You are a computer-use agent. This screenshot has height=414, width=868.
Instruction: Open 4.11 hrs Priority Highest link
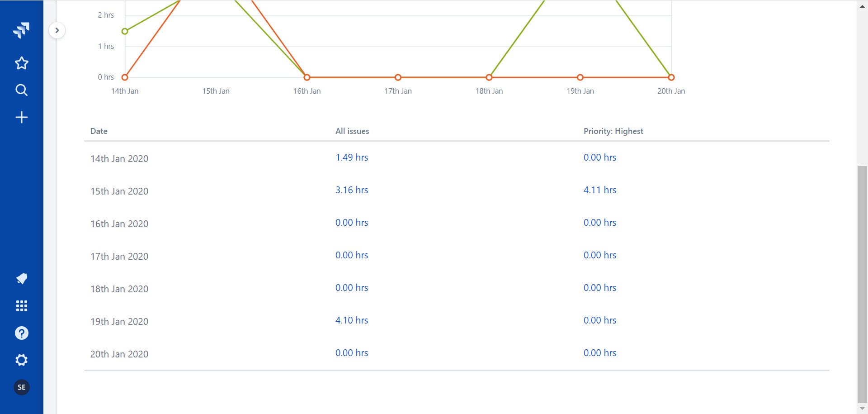[x=600, y=190]
